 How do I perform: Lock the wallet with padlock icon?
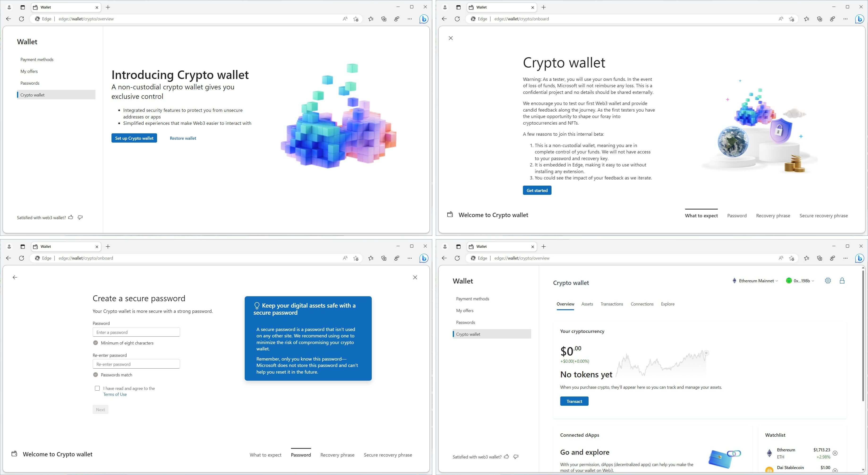click(x=842, y=281)
